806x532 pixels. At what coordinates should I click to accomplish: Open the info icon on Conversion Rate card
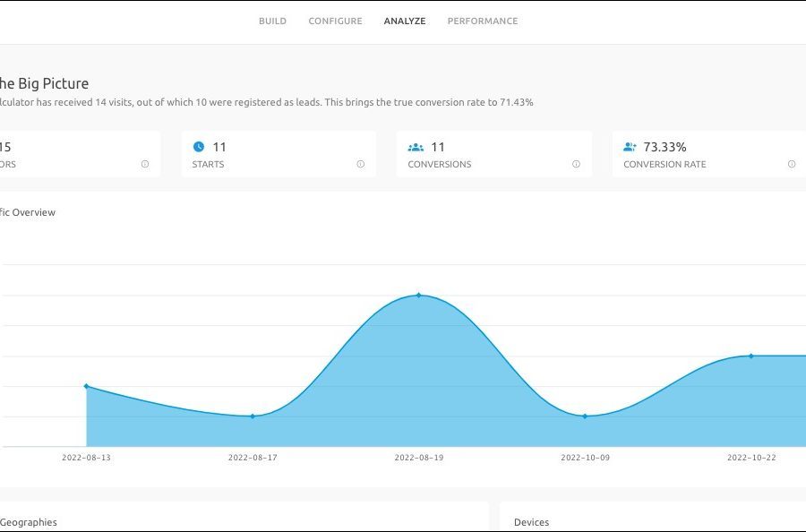[792, 165]
